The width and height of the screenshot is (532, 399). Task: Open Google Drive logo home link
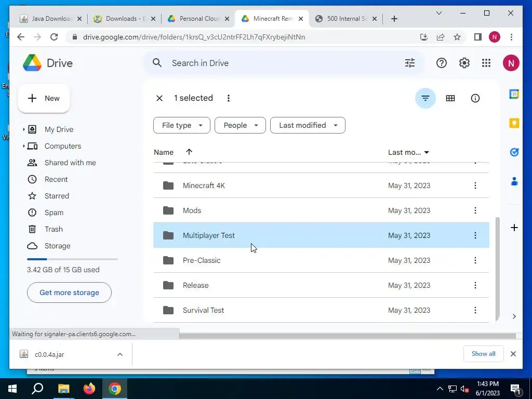point(48,63)
